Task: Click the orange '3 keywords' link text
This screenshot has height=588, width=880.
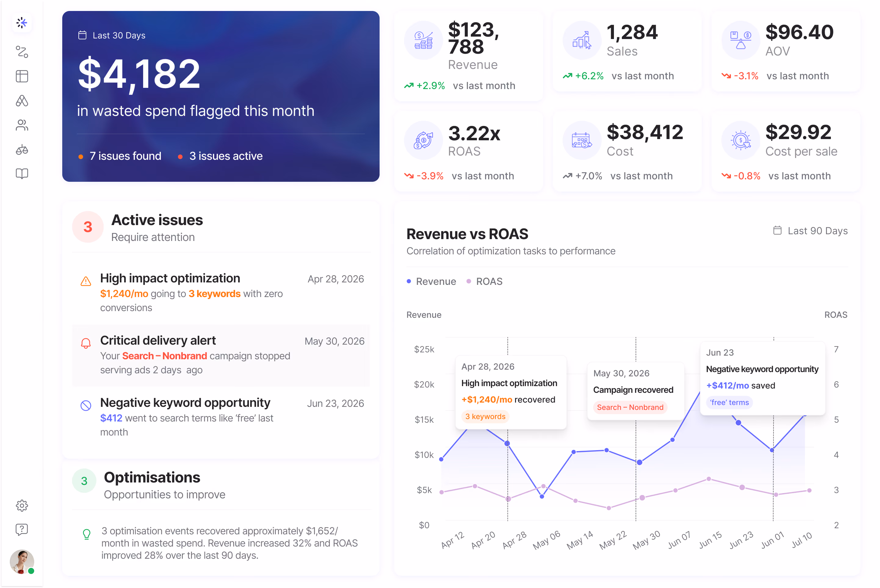Action: pos(214,294)
